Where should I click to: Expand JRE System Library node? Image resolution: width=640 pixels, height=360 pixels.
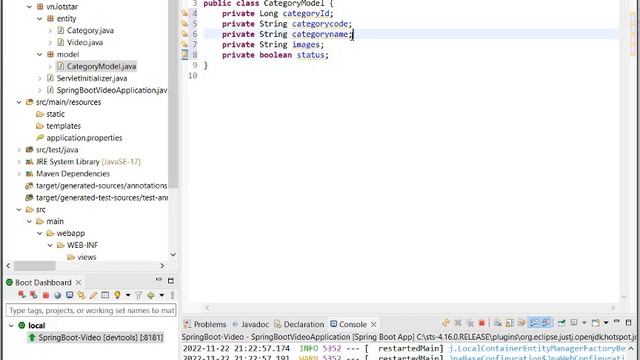(x=19, y=162)
